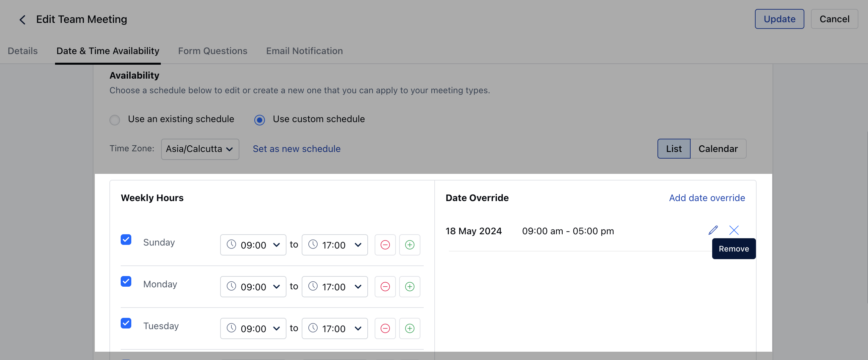Uncheck the Sunday checkbox
The image size is (868, 360).
(126, 240)
